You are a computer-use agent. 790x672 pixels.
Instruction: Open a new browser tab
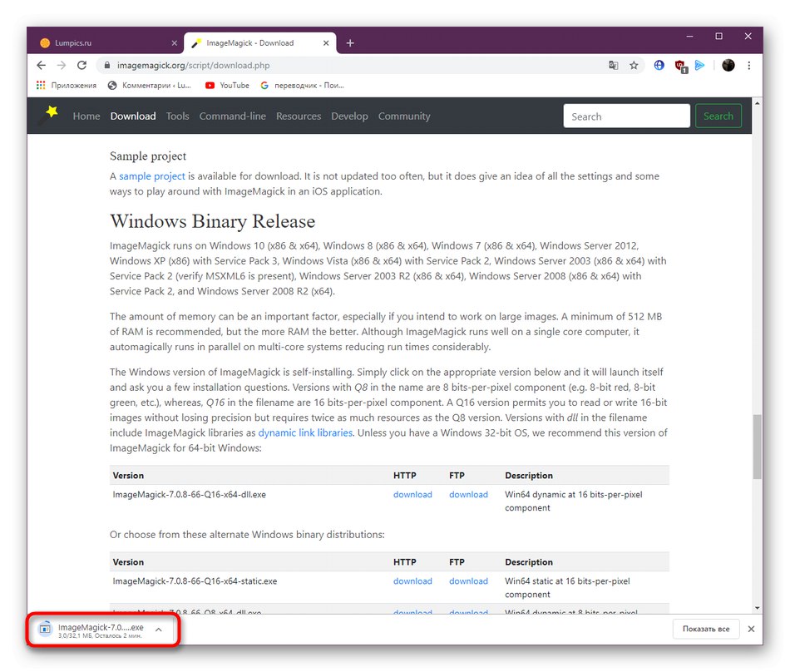[350, 42]
